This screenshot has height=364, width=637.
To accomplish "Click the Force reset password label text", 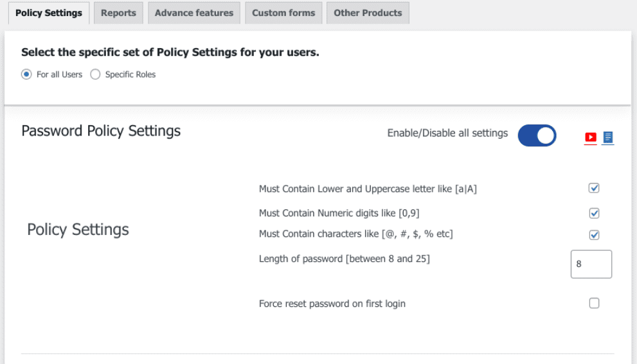I will [332, 304].
